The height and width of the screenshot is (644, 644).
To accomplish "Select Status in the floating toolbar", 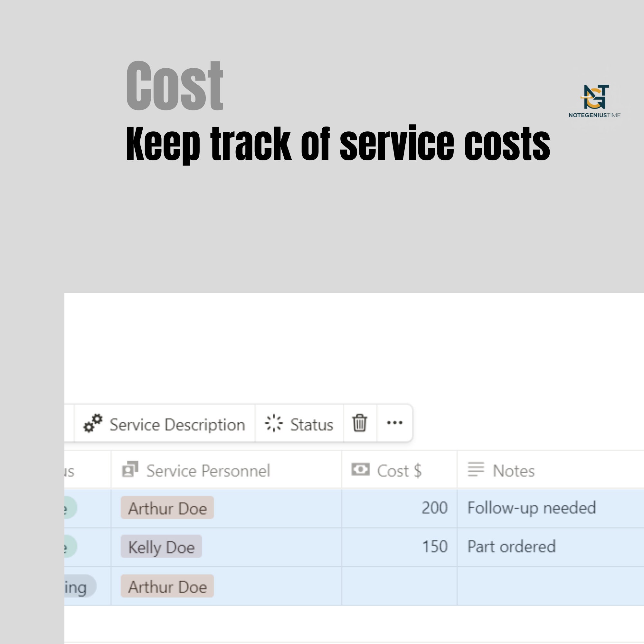I will tap(311, 424).
